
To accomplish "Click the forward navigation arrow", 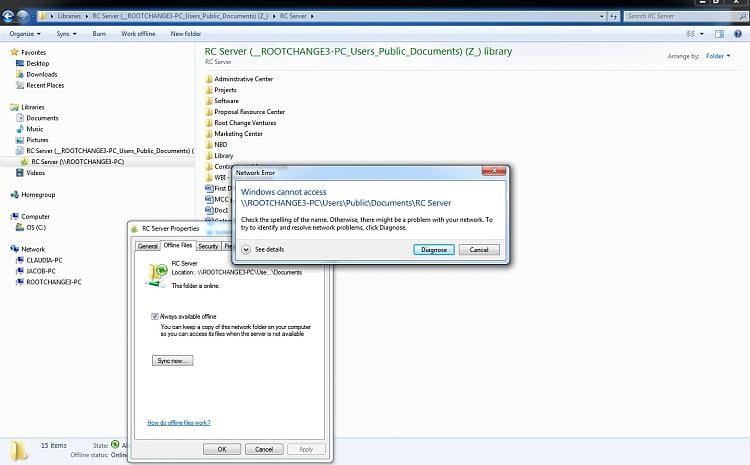I will 22,16.
